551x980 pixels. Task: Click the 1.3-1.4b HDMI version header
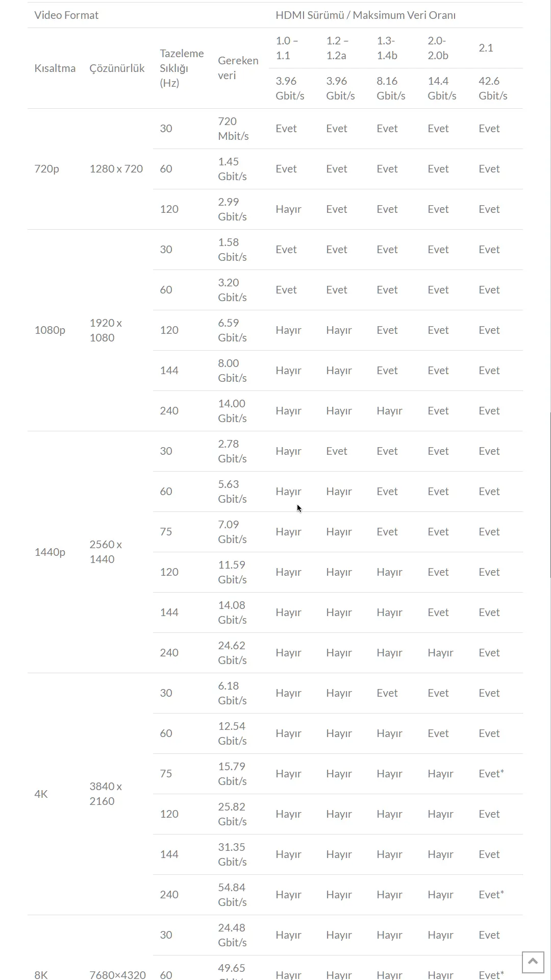pyautogui.click(x=387, y=48)
